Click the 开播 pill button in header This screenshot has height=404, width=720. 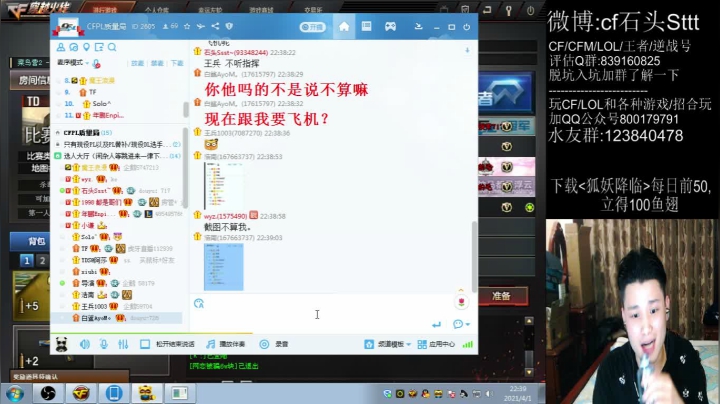pos(313,27)
